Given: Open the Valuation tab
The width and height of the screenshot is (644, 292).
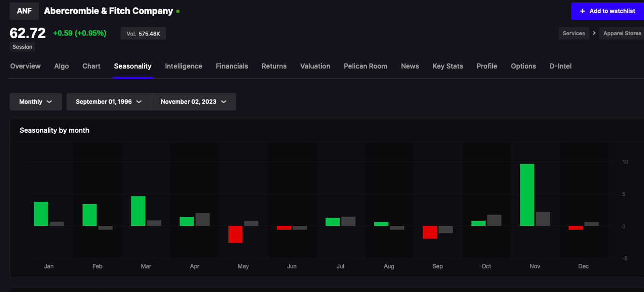Looking at the screenshot, I should tap(315, 66).
